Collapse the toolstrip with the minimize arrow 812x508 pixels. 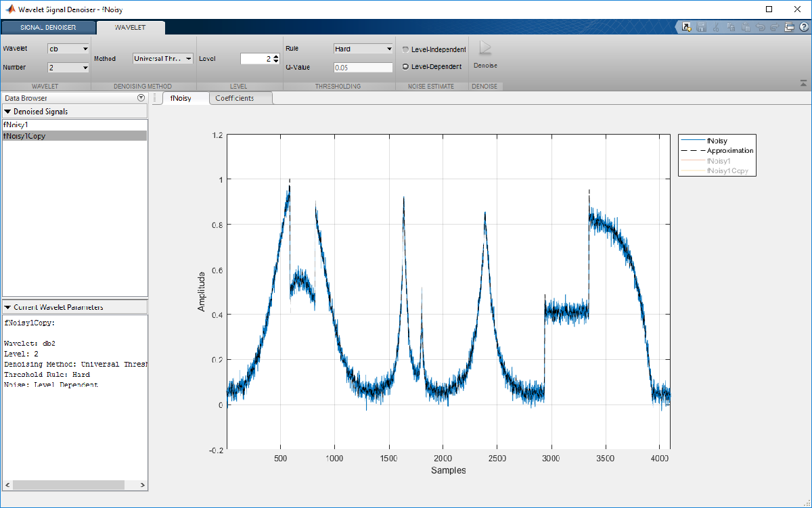[x=803, y=83]
